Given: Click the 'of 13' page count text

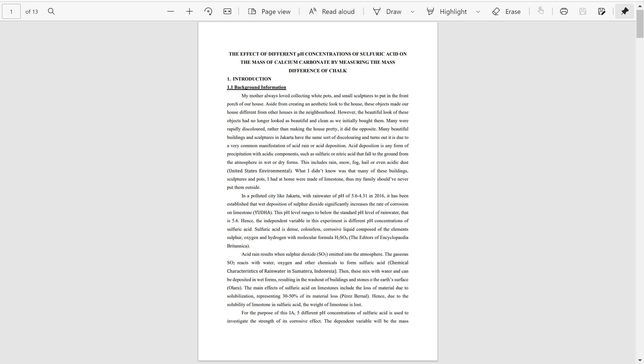Looking at the screenshot, I should 32,12.
